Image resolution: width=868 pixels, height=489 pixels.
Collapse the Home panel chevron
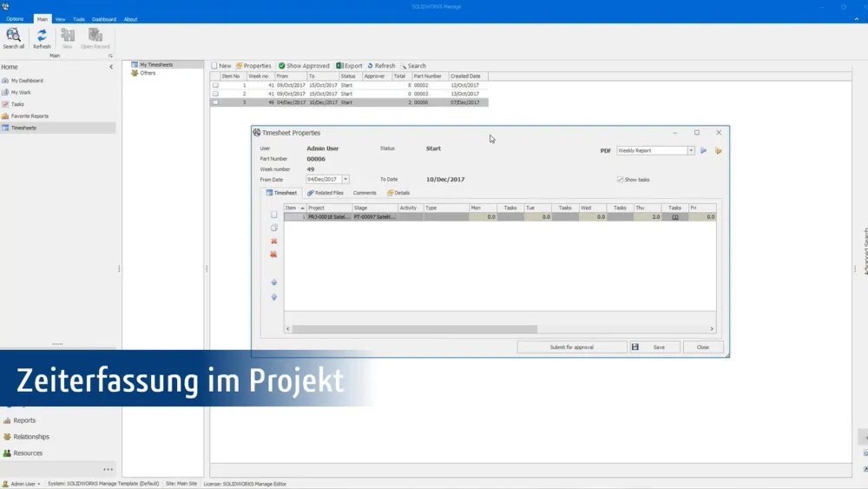pyautogui.click(x=111, y=67)
